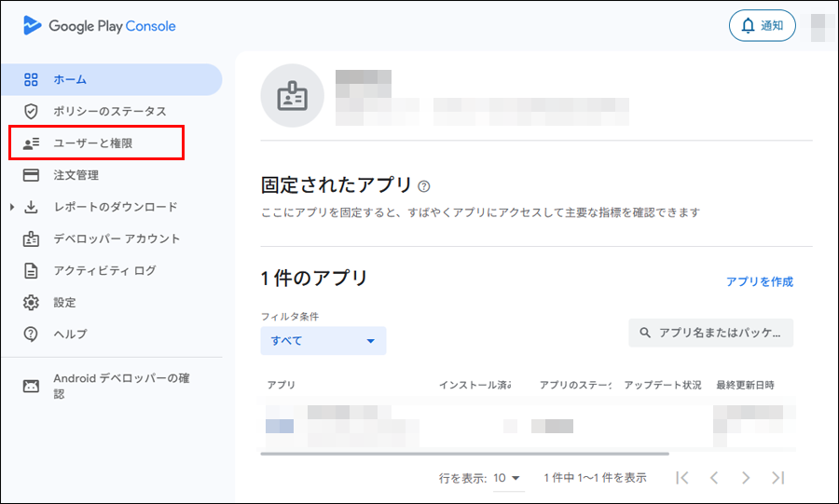
Task: Click the アップデート状況 column header
Action: [663, 385]
